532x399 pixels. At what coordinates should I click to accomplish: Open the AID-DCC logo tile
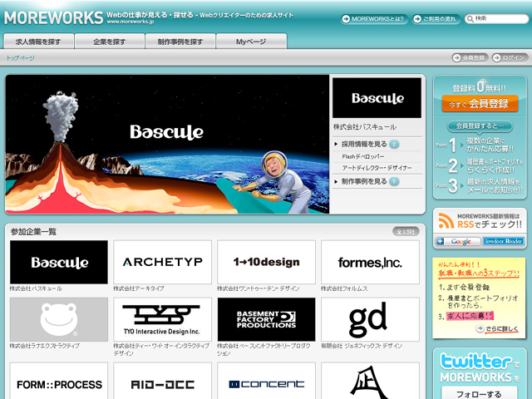pyautogui.click(x=163, y=381)
